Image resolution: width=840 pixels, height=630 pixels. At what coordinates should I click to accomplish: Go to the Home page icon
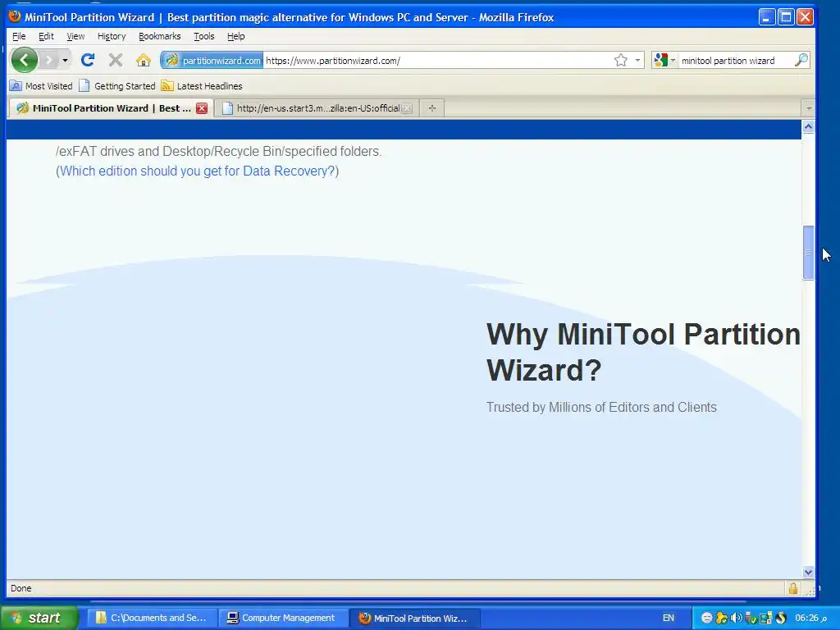(143, 60)
